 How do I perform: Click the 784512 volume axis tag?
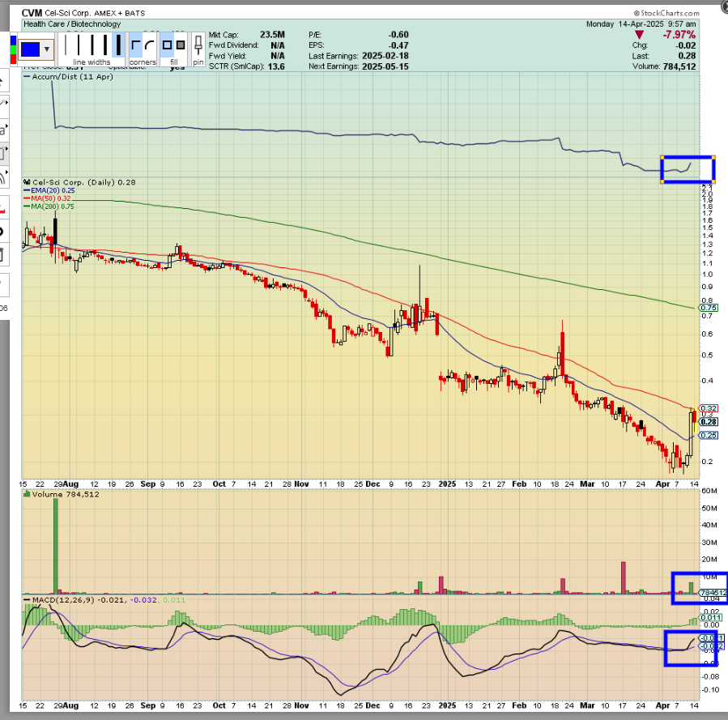click(713, 593)
